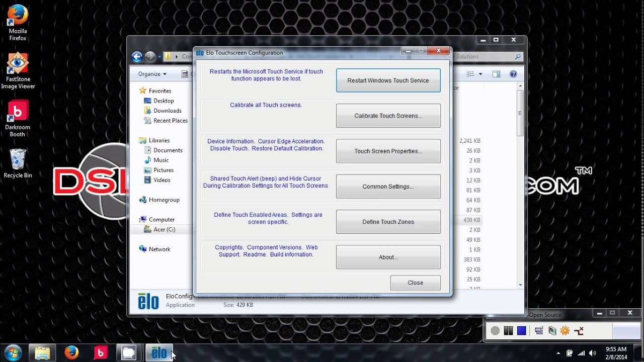Change the view icon in Explorer toolbar
Viewport: 644px width, 362px height.
point(470,74)
